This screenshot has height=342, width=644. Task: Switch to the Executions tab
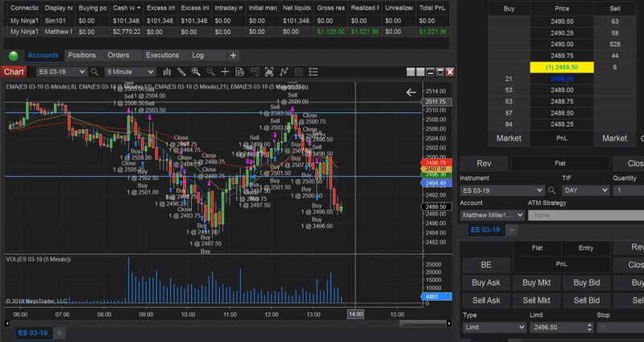(x=162, y=55)
